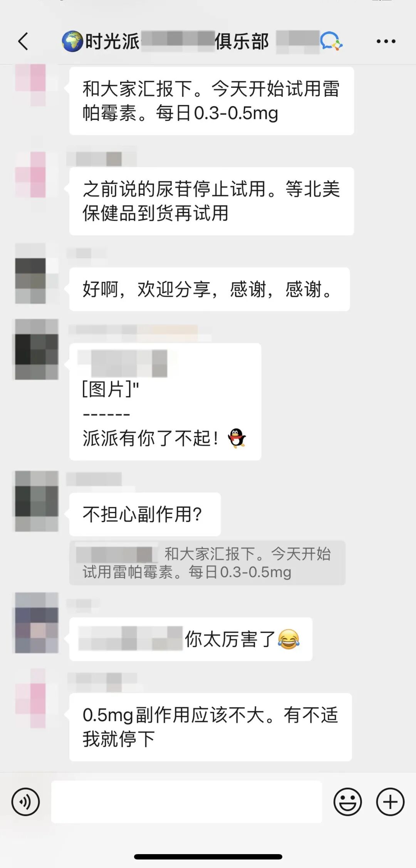Tap the globe icon beside group name

click(x=72, y=41)
